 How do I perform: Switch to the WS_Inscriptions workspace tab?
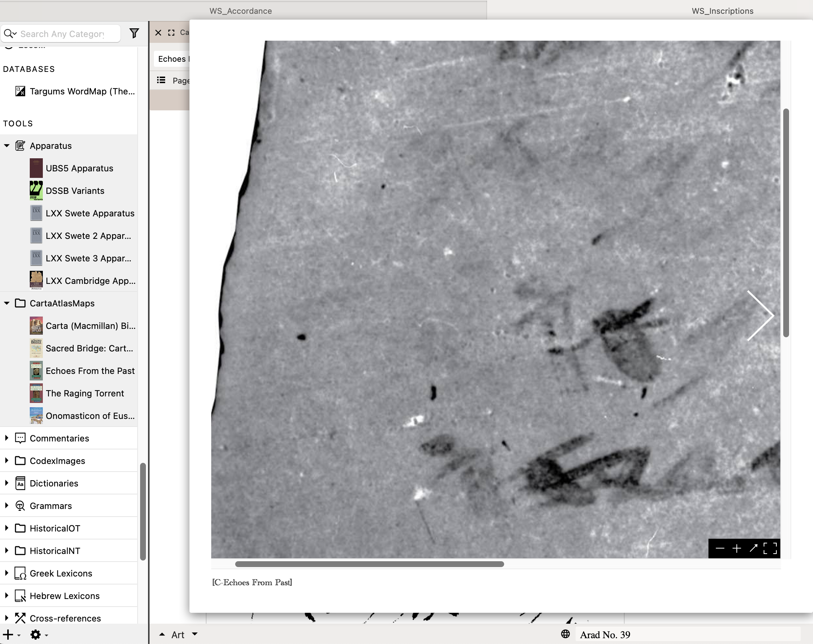pos(722,11)
